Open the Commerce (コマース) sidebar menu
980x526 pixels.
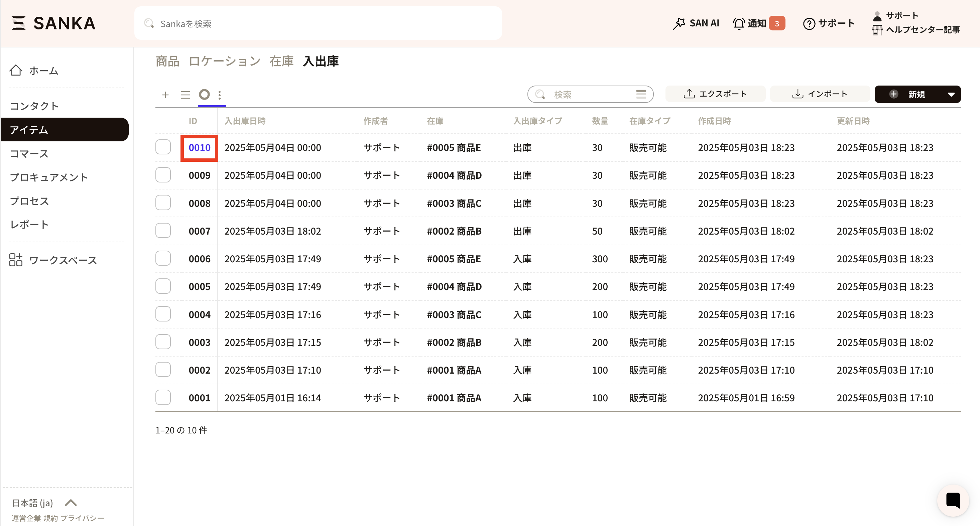pyautogui.click(x=29, y=154)
